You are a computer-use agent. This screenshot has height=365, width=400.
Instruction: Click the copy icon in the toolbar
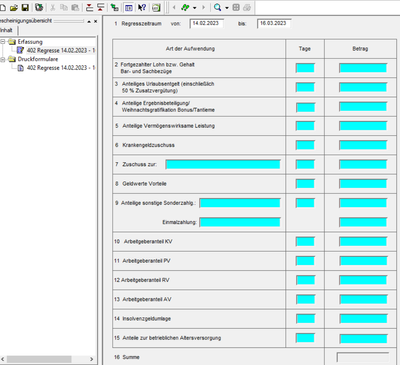[x=64, y=7]
